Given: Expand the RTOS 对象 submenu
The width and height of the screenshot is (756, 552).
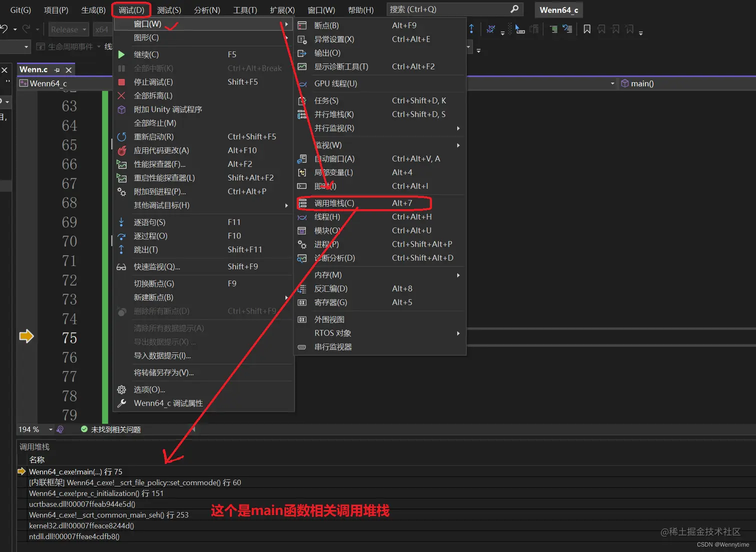Looking at the screenshot, I should [458, 333].
